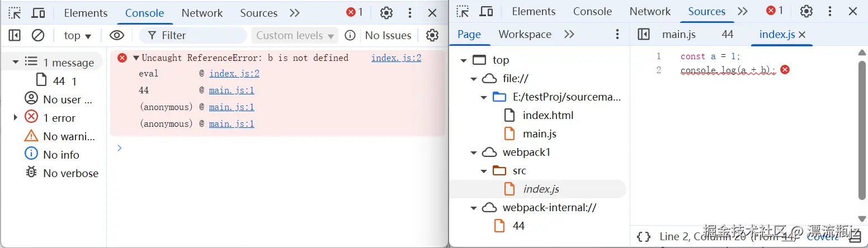Click the pretty print braces icon
This screenshot has width=868, height=248.
(x=644, y=237)
